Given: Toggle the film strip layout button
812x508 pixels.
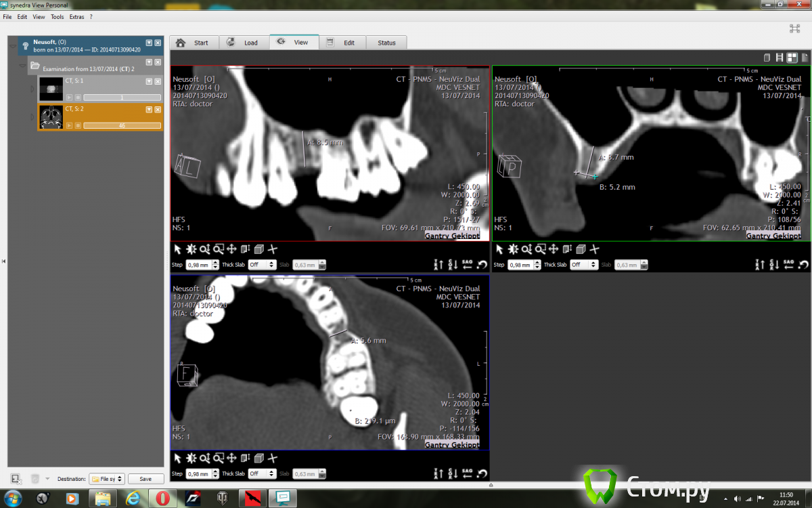Looking at the screenshot, I should point(780,58).
